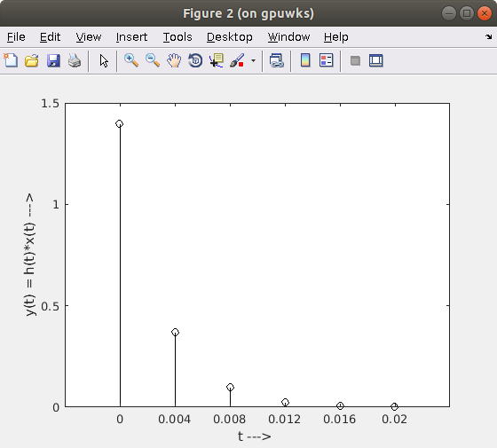This screenshot has width=497, height=448.
Task: Select the Edit Plot arrow tool
Action: (x=104, y=60)
